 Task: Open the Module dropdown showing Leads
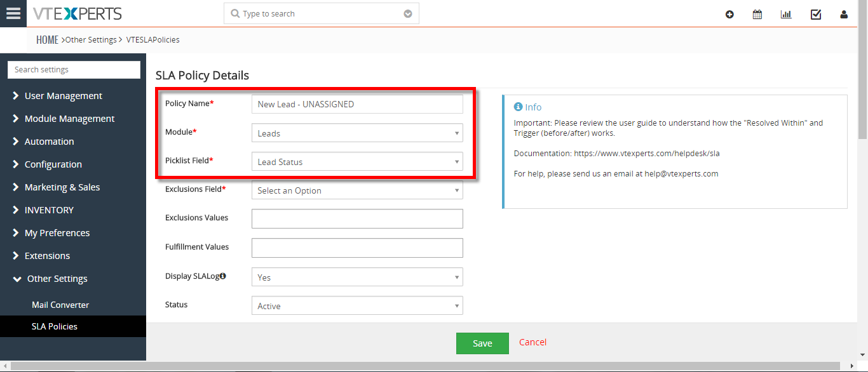(357, 133)
